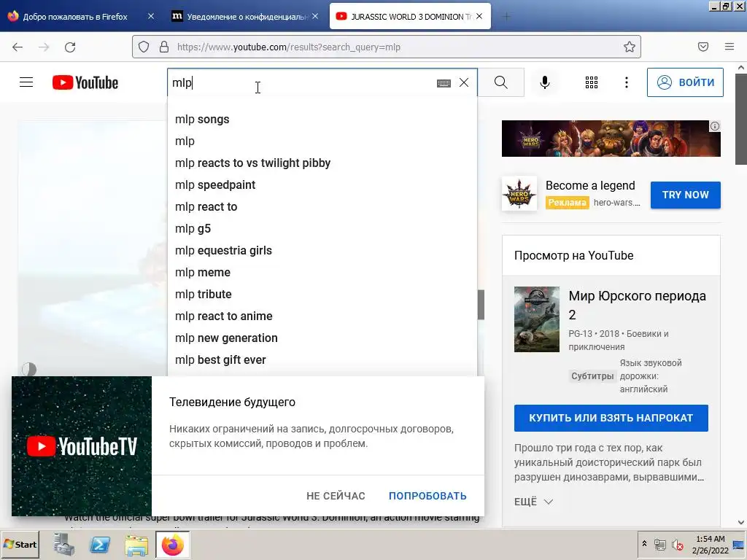Click the system clock in tray
This screenshot has height=560, width=747.
point(711,544)
